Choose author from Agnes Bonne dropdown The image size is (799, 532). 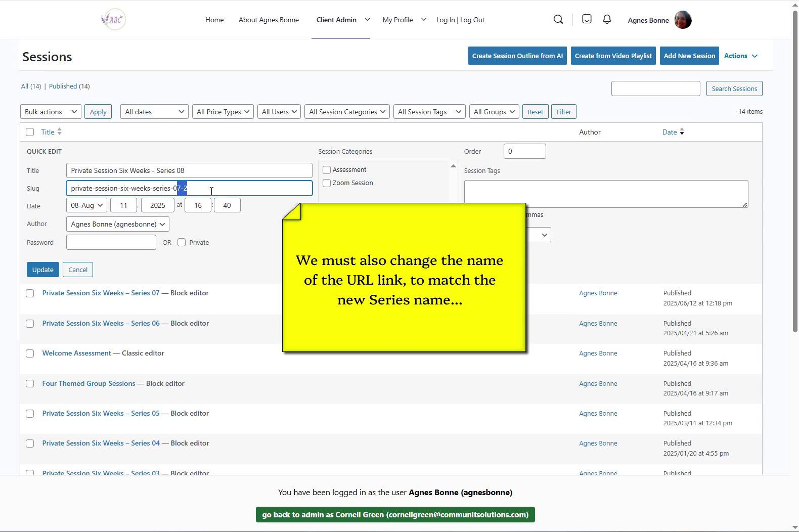click(117, 224)
